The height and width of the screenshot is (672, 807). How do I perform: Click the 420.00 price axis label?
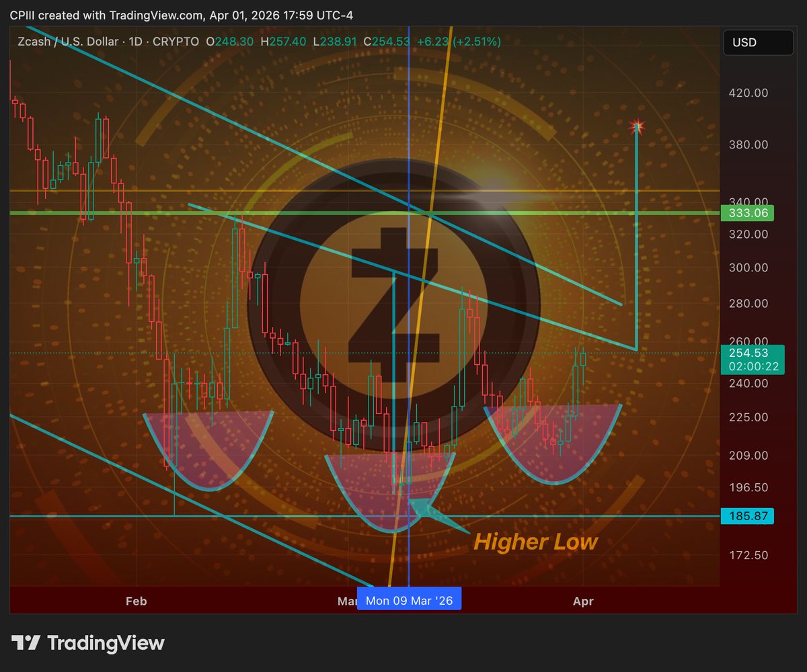[x=748, y=93]
